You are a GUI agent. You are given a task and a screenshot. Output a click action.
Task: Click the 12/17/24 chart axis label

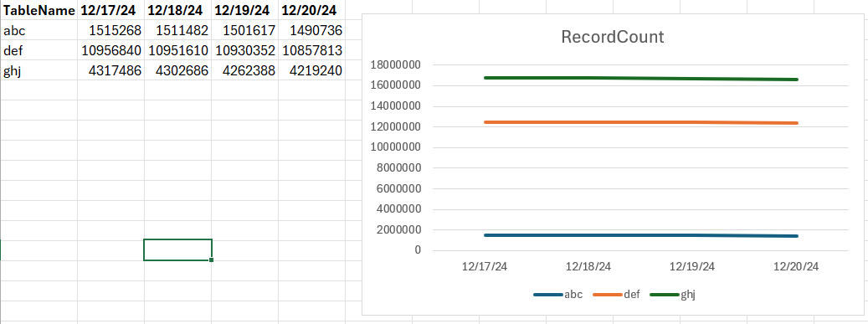[485, 266]
